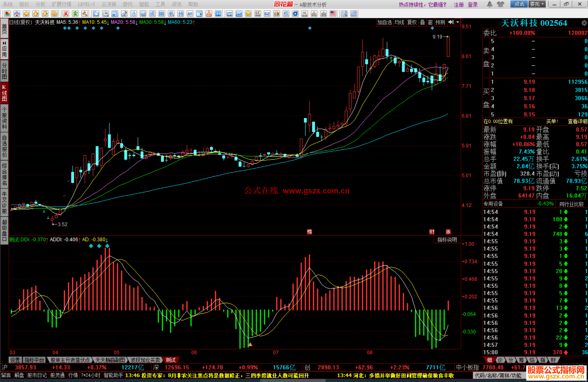The width and height of the screenshot is (588, 382).
Task: Select 分时图 in left sidebar
Action: click(4, 71)
